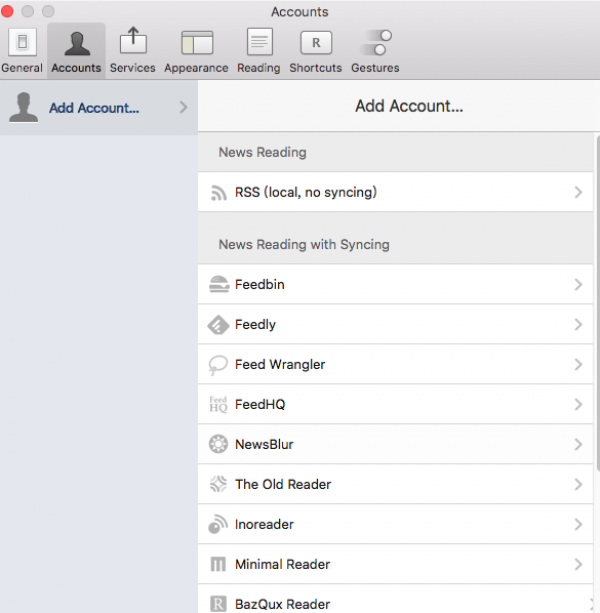600x613 pixels.
Task: Click The Old Reader star icon
Action: click(218, 484)
